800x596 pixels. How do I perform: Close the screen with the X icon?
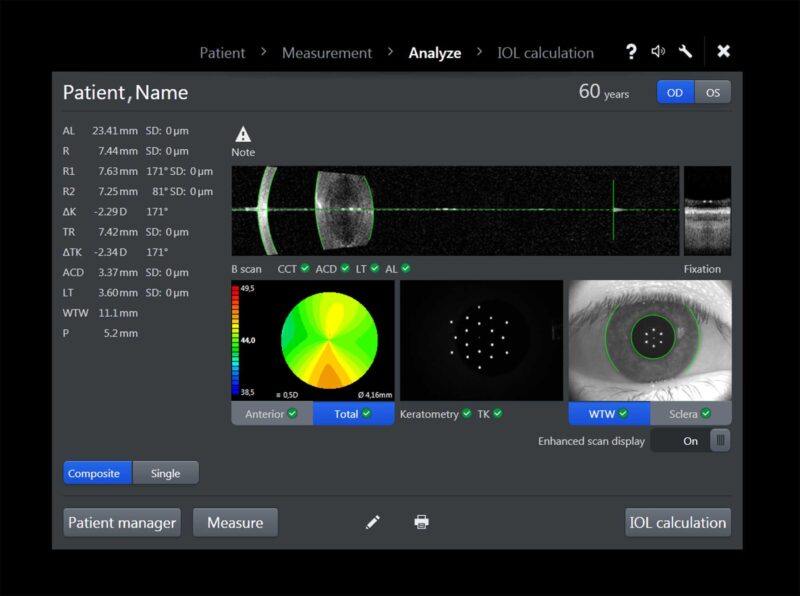(723, 51)
